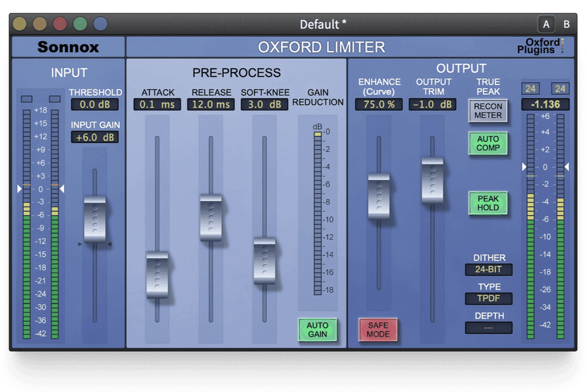This screenshot has height=392, width=587.
Task: Toggle the RECON METER mode
Action: click(x=489, y=111)
